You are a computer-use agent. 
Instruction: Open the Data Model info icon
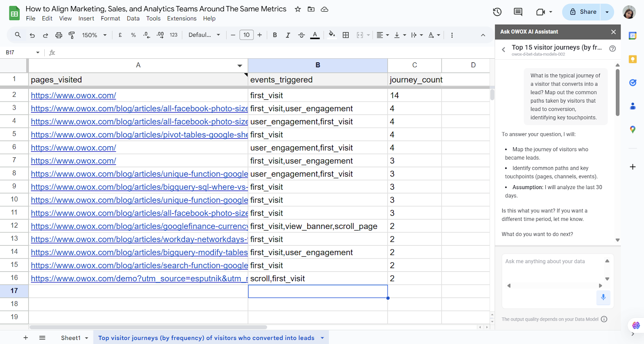(x=604, y=319)
